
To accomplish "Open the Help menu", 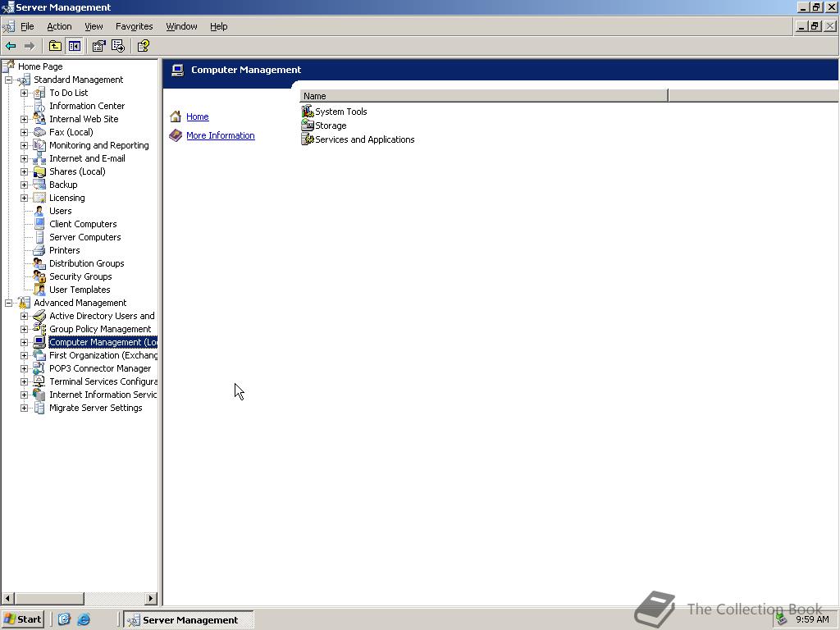I will tap(218, 26).
